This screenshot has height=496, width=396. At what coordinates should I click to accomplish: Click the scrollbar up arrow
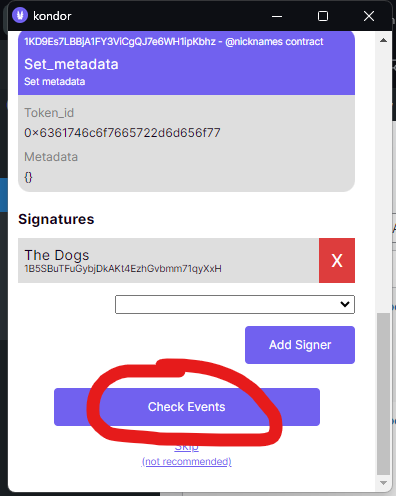[383, 40]
